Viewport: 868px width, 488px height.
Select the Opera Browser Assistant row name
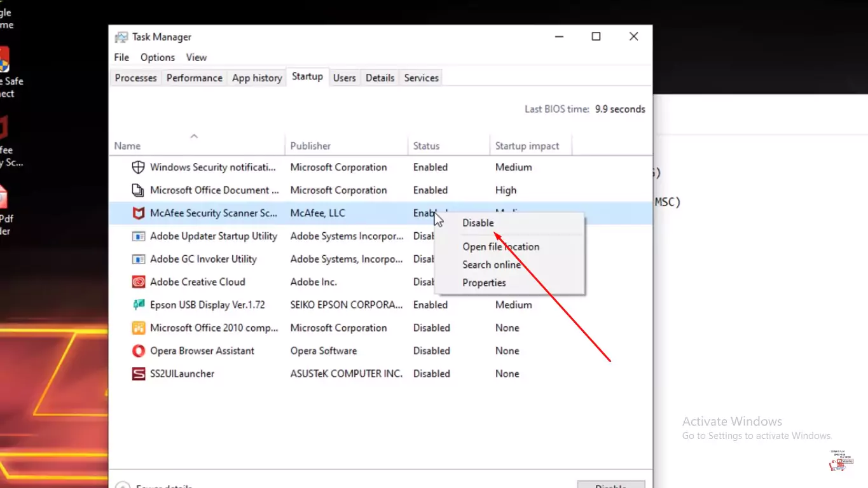coord(202,351)
